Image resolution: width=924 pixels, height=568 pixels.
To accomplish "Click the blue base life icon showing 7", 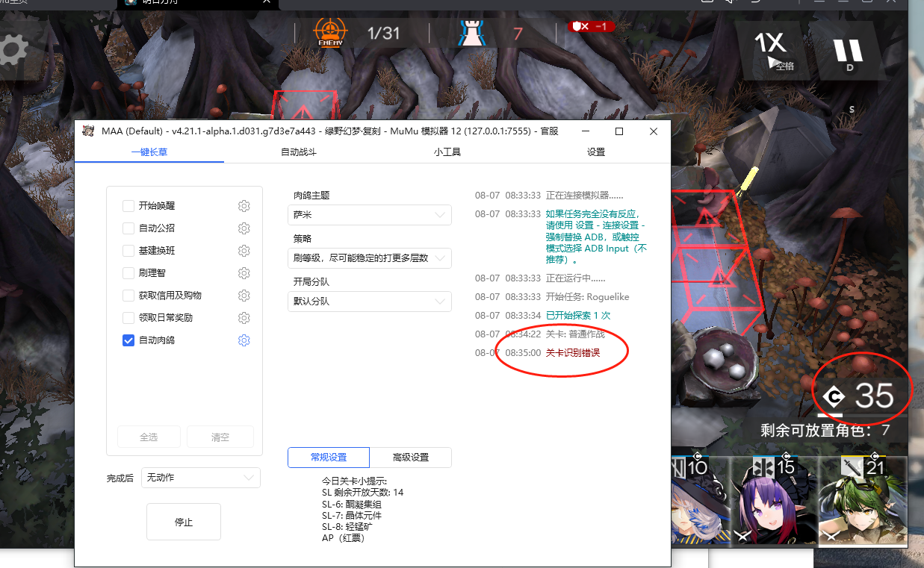I will point(472,31).
